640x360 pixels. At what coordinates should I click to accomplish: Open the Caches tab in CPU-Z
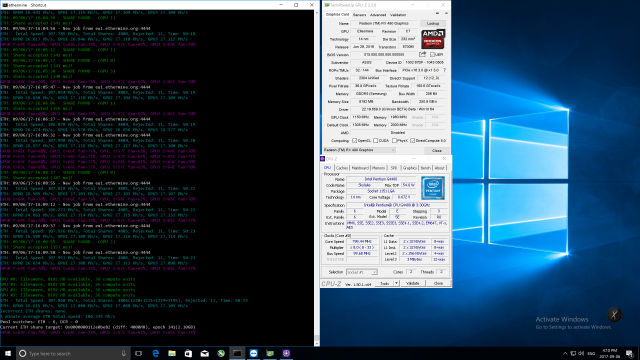(x=342, y=168)
